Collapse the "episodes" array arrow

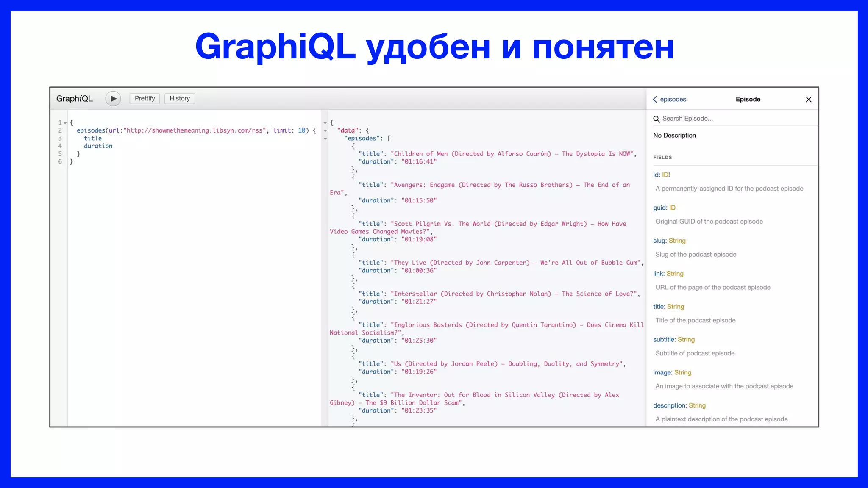click(325, 139)
